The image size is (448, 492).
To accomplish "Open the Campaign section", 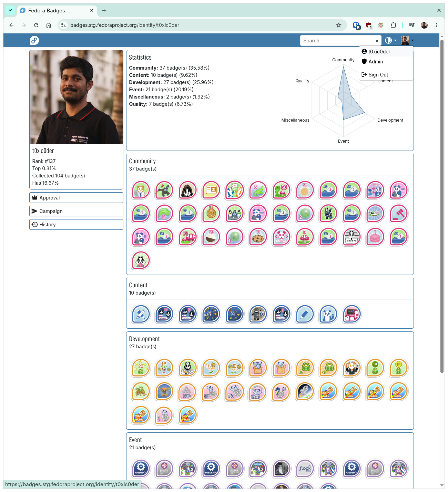I will [76, 211].
